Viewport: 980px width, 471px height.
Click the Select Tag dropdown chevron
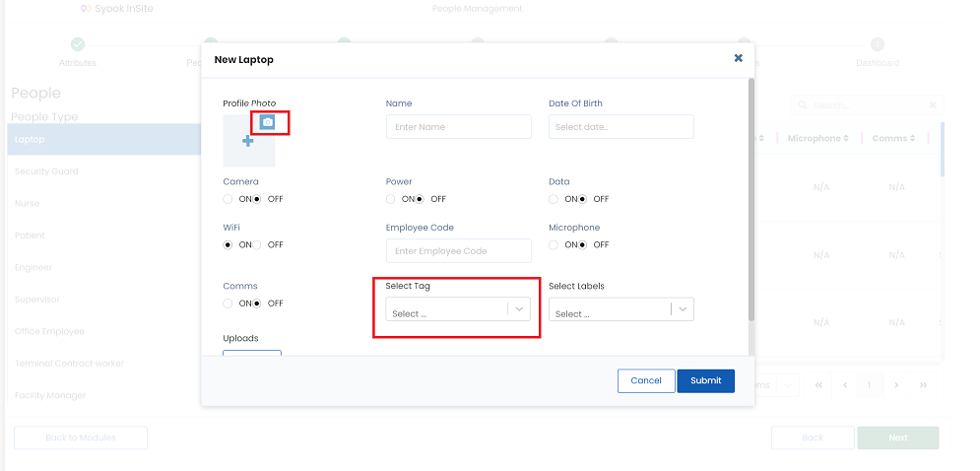[519, 309]
